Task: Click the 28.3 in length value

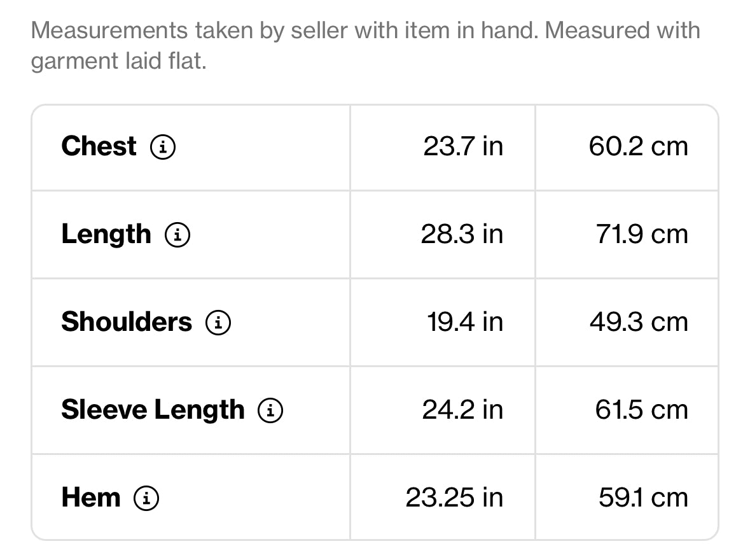Action: click(x=462, y=235)
